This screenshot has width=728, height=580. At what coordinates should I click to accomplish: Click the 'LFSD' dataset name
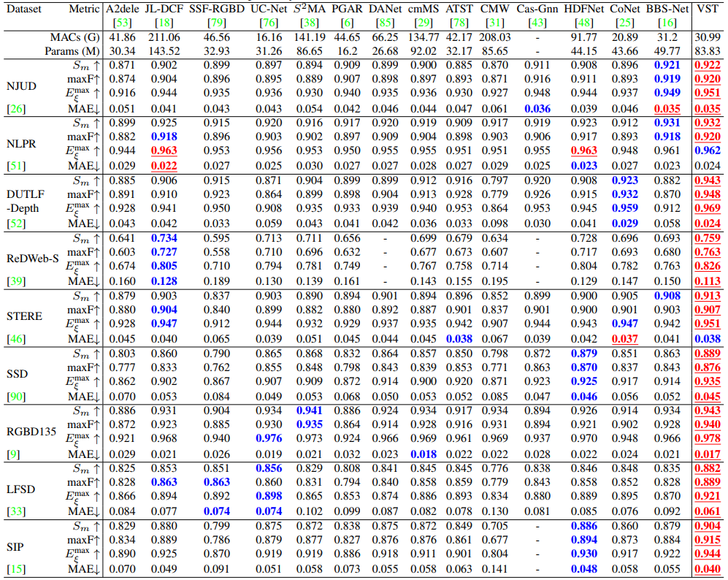[21, 489]
